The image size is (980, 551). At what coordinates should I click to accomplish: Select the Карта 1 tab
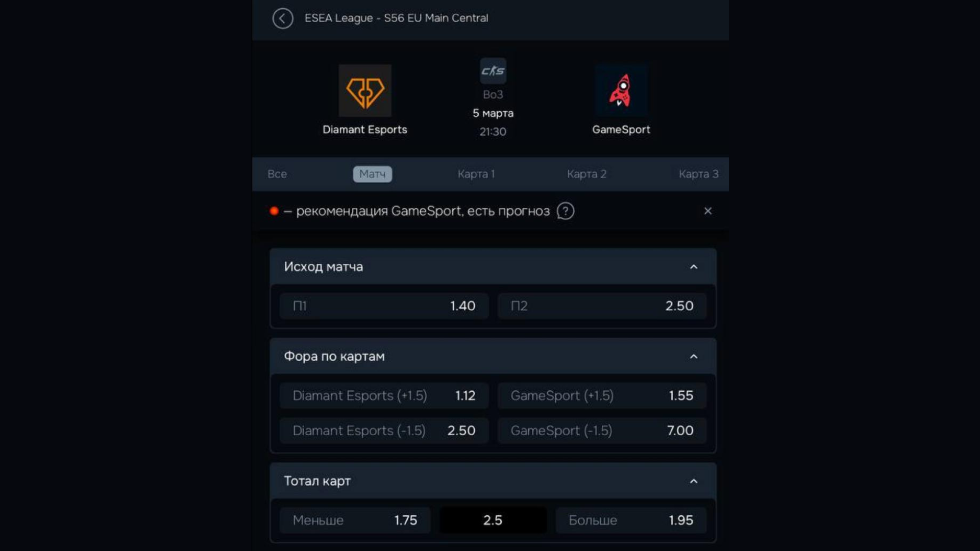[x=476, y=174]
